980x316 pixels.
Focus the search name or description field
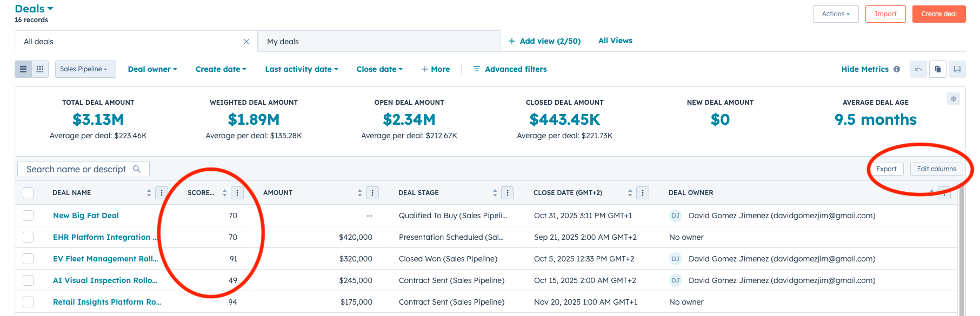(76, 169)
